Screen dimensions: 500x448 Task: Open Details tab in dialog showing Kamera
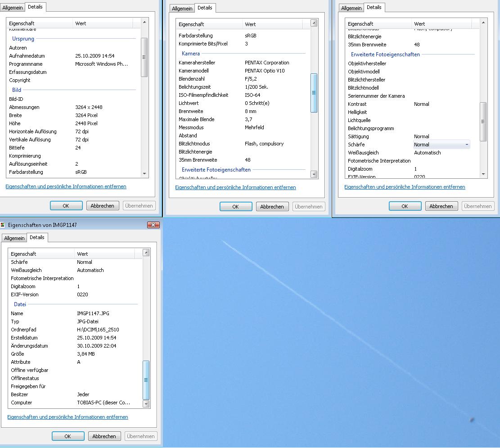tap(205, 8)
